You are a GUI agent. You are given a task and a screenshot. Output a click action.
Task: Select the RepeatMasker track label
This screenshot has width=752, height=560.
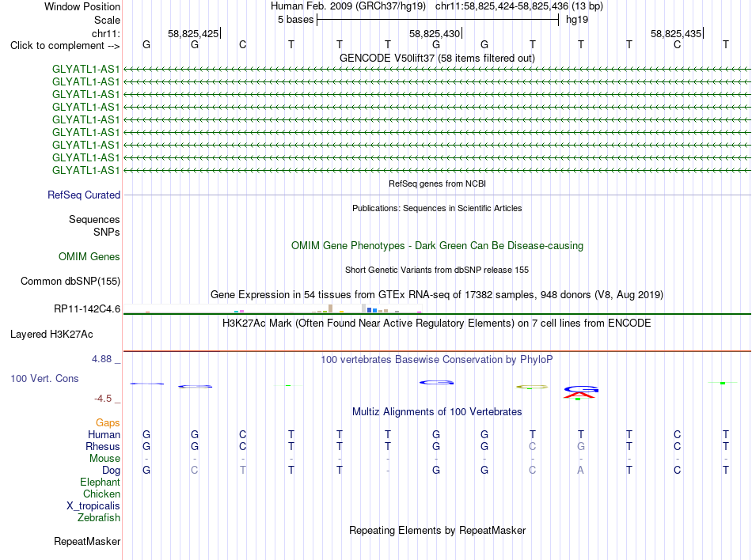pos(87,541)
